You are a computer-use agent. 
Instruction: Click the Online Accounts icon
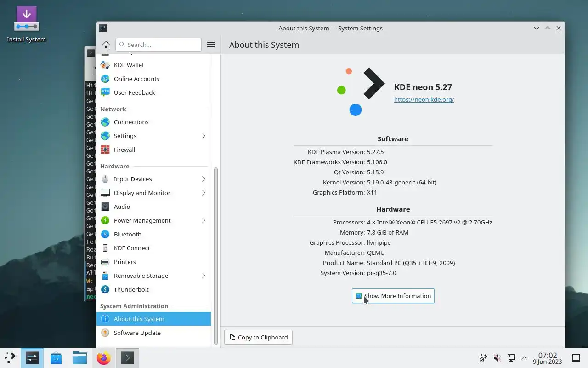105,79
